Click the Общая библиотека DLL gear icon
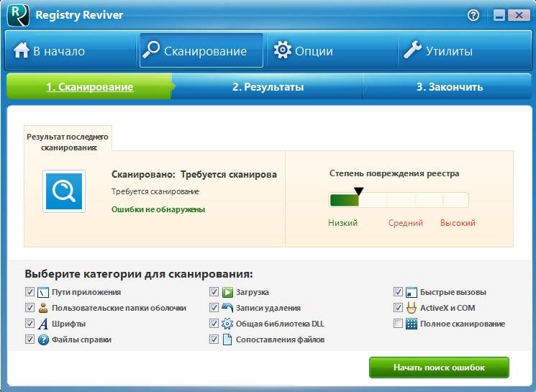The image size is (536, 392). click(227, 324)
